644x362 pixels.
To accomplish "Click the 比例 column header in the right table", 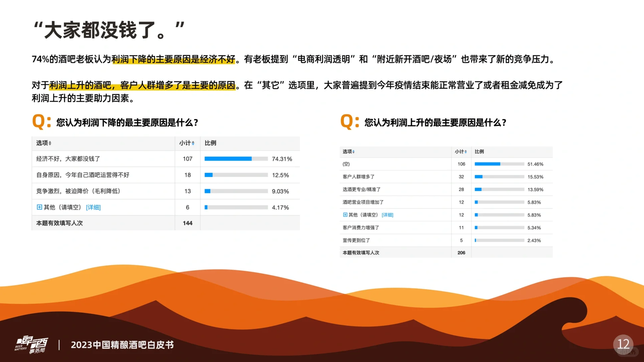I will pyautogui.click(x=479, y=152).
